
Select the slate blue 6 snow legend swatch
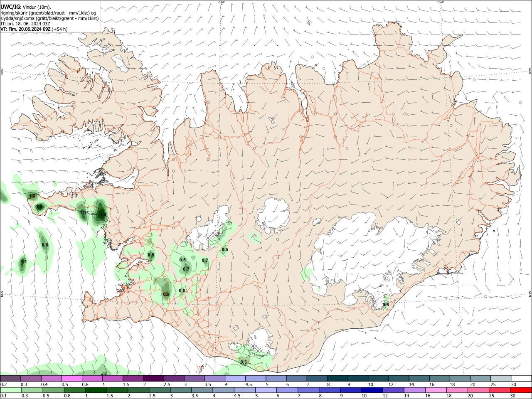(297, 379)
